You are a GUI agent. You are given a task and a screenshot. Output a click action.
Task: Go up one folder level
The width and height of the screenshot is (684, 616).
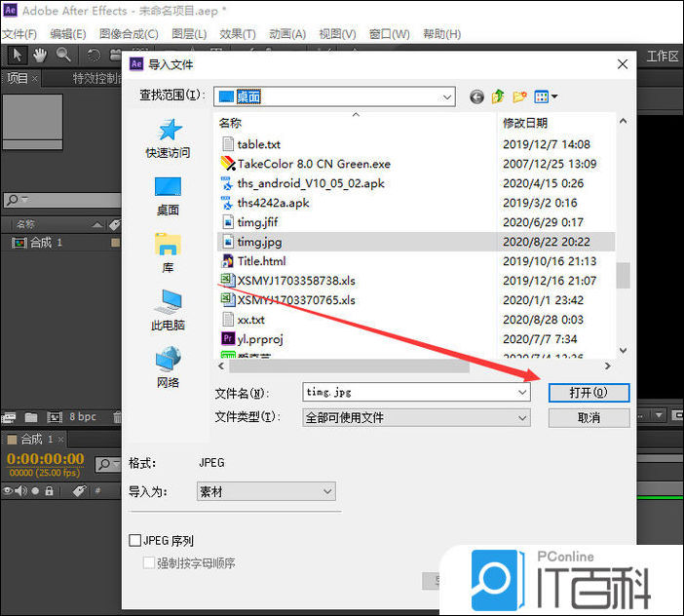coord(498,96)
